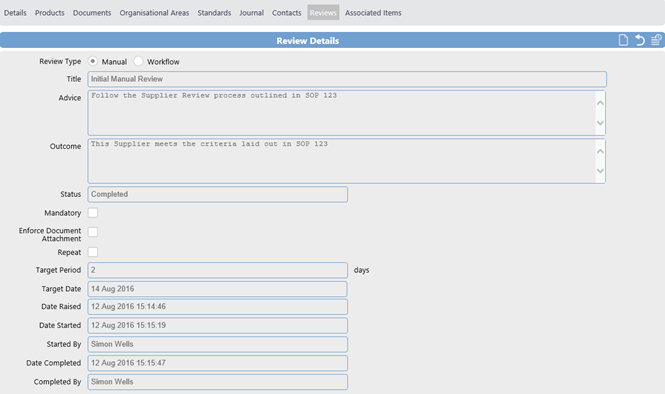
Task: Click down arrow in Outcome text area
Action: [600, 170]
